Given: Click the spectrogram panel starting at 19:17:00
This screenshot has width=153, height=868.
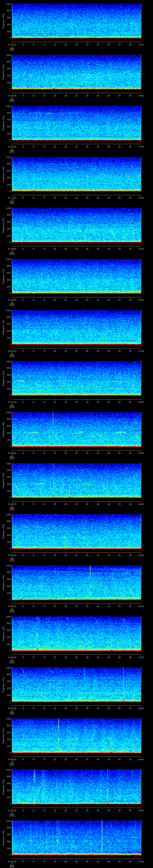Looking at the screenshot, I should 76,174.
